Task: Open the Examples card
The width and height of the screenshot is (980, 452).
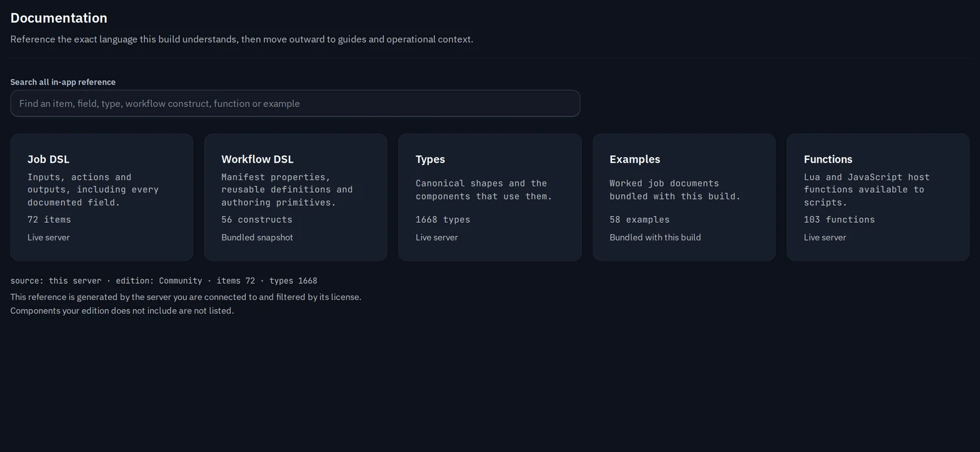Action: pos(684,197)
